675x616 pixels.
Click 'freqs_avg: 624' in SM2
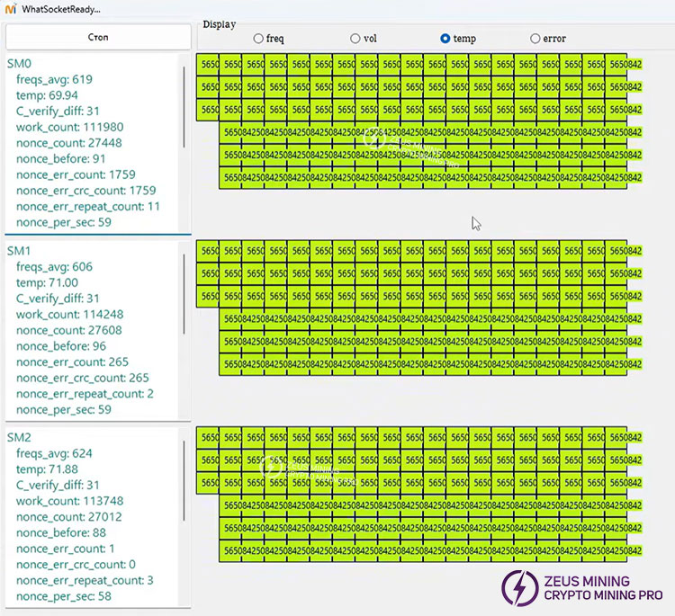click(54, 453)
